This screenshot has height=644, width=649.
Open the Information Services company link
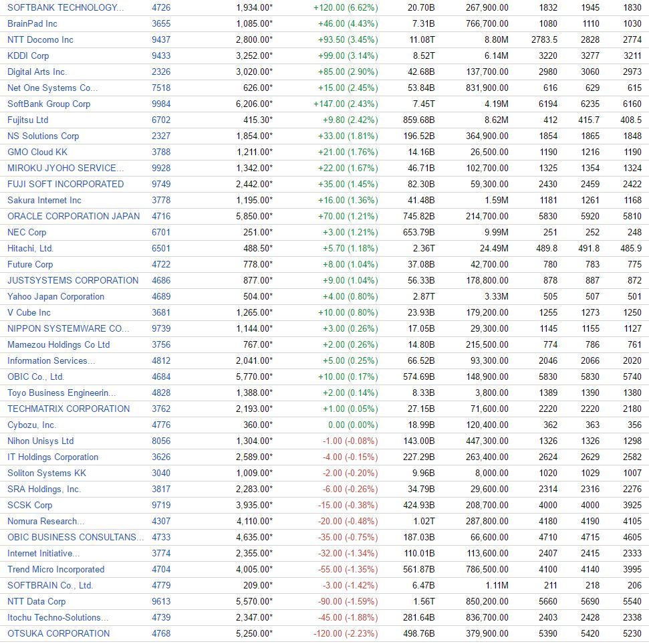tap(51, 360)
